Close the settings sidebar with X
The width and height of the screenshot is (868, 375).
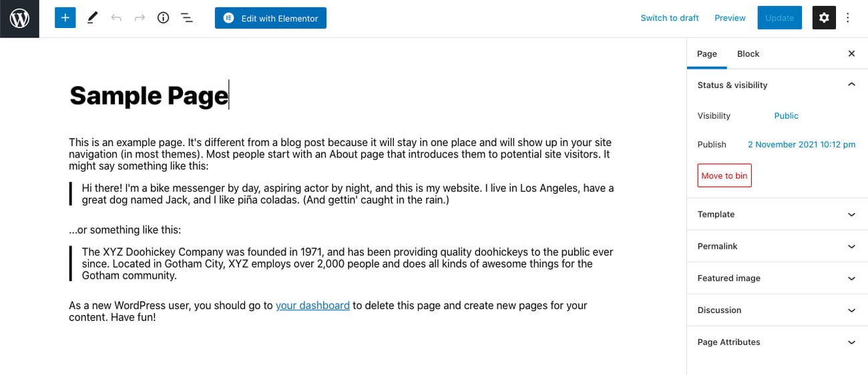pyautogui.click(x=851, y=53)
